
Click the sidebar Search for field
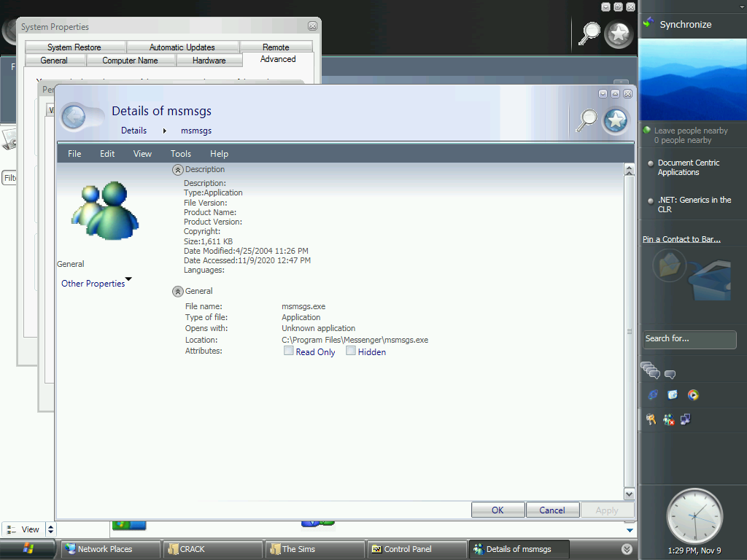(x=689, y=339)
